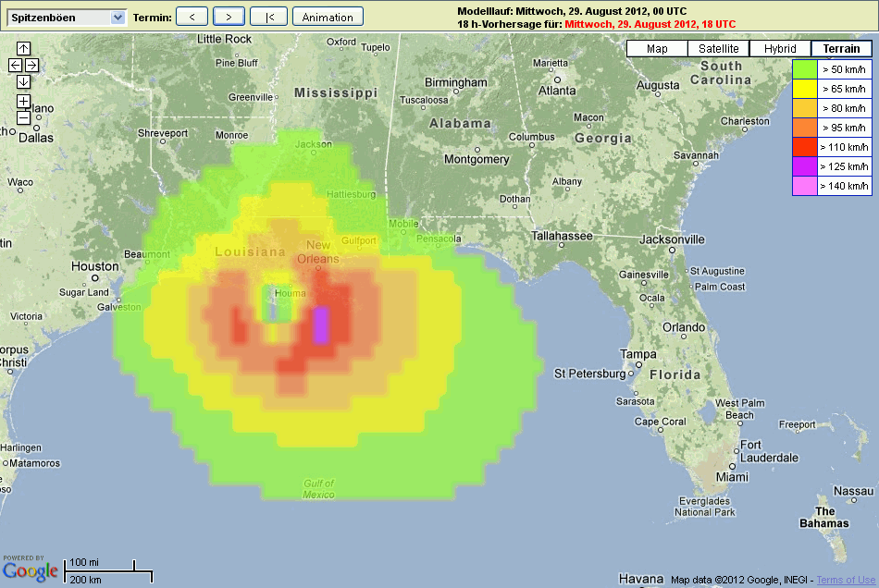
Task: Pan the map up with arrow
Action: (x=23, y=48)
